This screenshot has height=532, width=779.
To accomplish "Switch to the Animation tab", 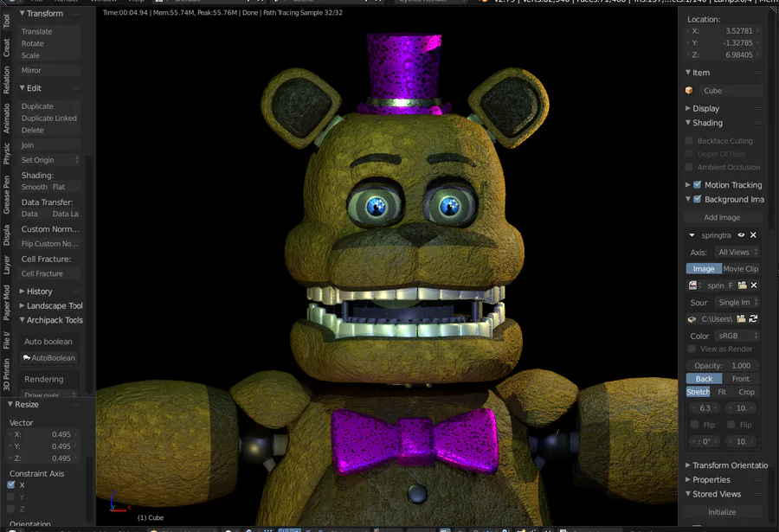I will pos(6,118).
